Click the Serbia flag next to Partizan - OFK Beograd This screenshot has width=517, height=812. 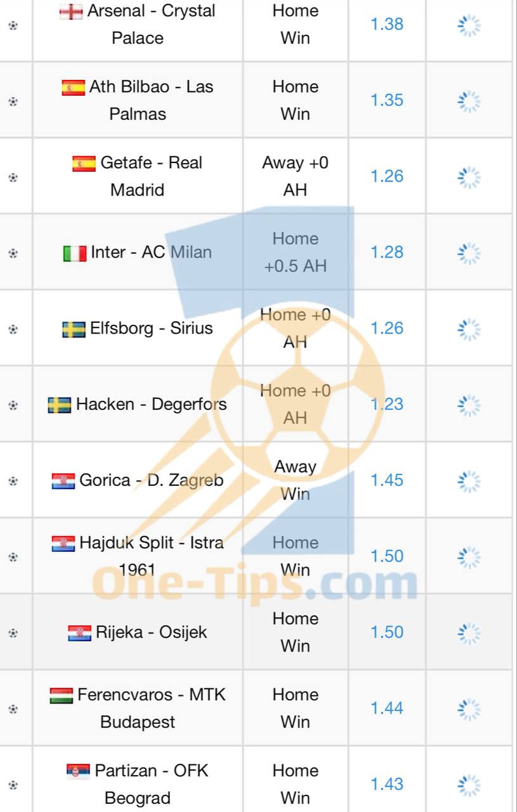78,771
